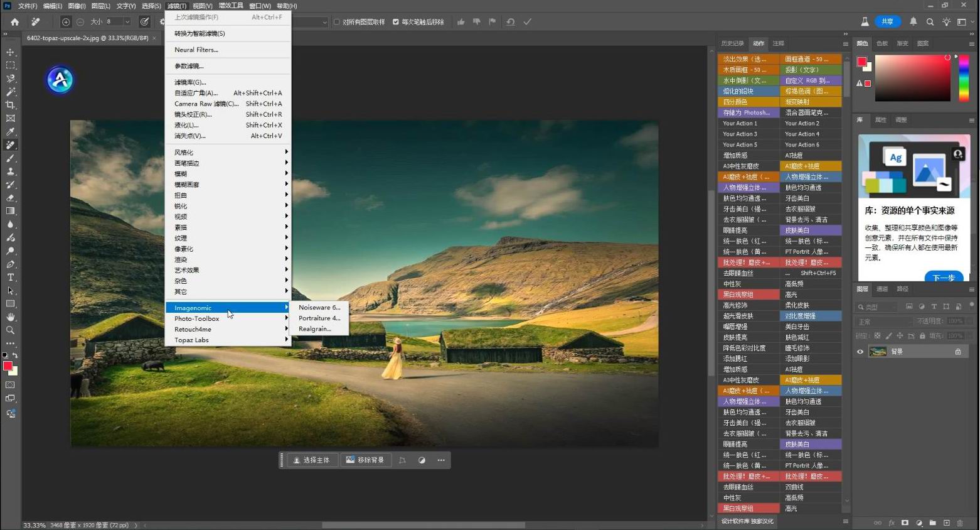Select the Crop tool
The image size is (980, 530).
tap(11, 105)
